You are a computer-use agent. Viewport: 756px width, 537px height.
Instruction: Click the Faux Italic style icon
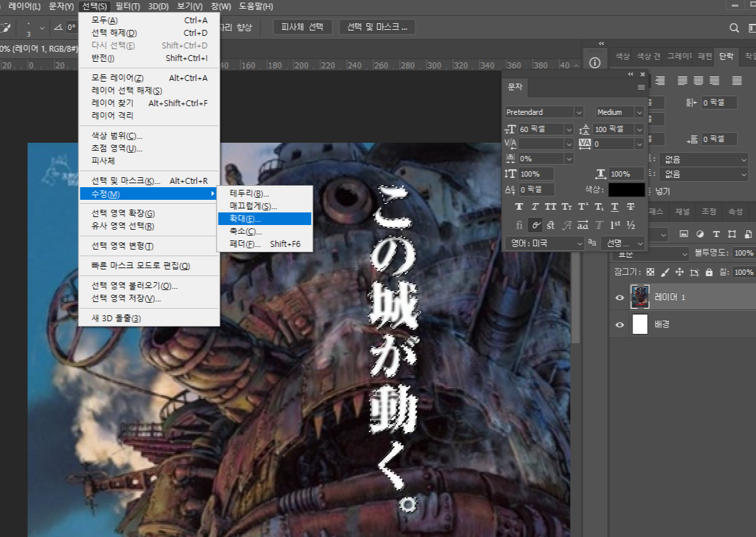point(535,206)
